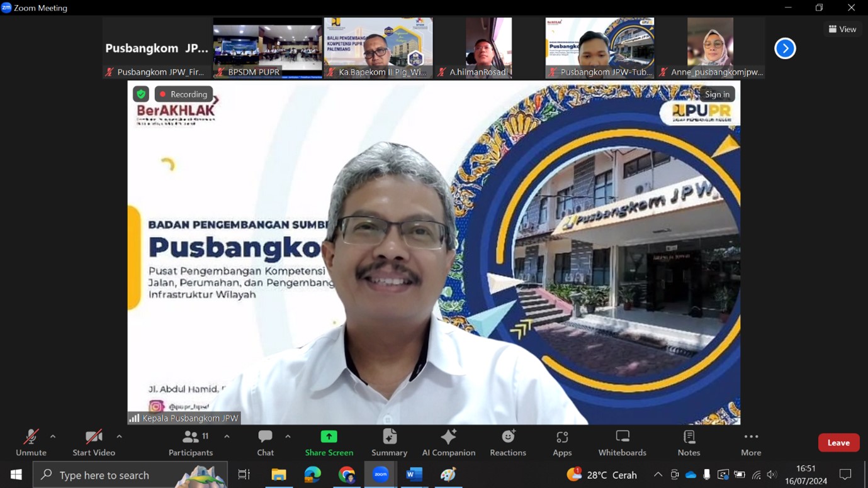Open Microsoft Word from the taskbar
This screenshot has width=868, height=488.
[414, 475]
